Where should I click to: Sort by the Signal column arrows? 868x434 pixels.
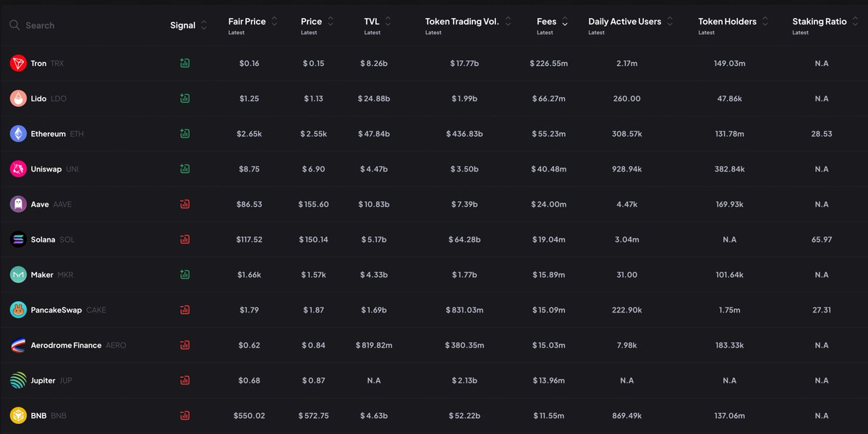pos(204,25)
